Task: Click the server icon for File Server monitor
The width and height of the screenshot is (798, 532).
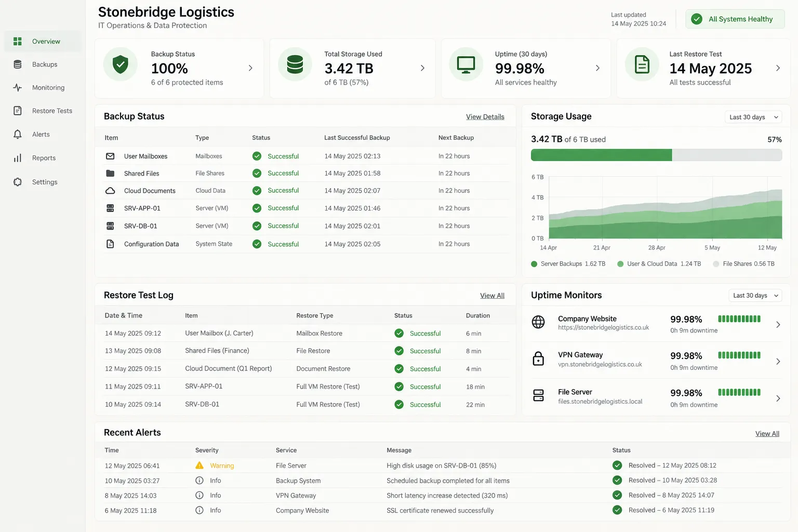Action: pyautogui.click(x=538, y=395)
